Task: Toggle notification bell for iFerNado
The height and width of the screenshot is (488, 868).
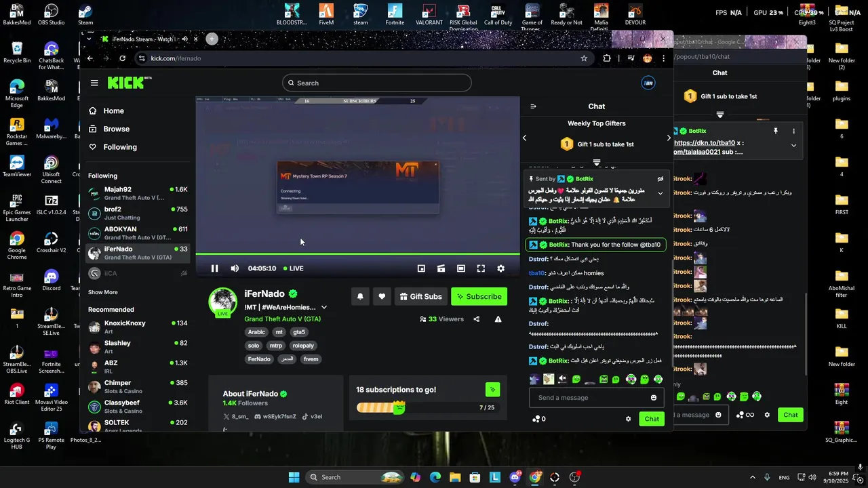Action: pyautogui.click(x=360, y=296)
